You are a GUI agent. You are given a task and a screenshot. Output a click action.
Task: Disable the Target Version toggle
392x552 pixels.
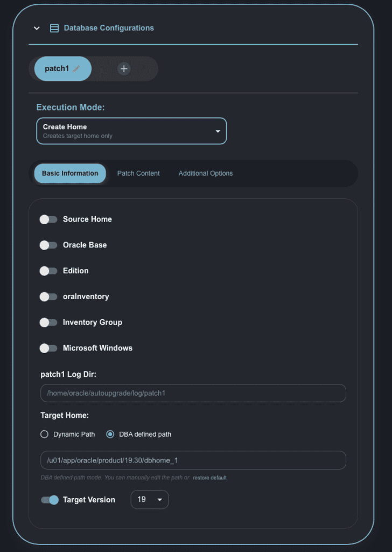[50, 500]
